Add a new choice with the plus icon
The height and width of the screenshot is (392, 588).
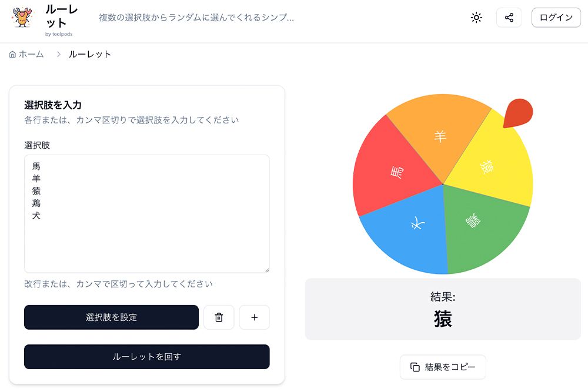(254, 317)
